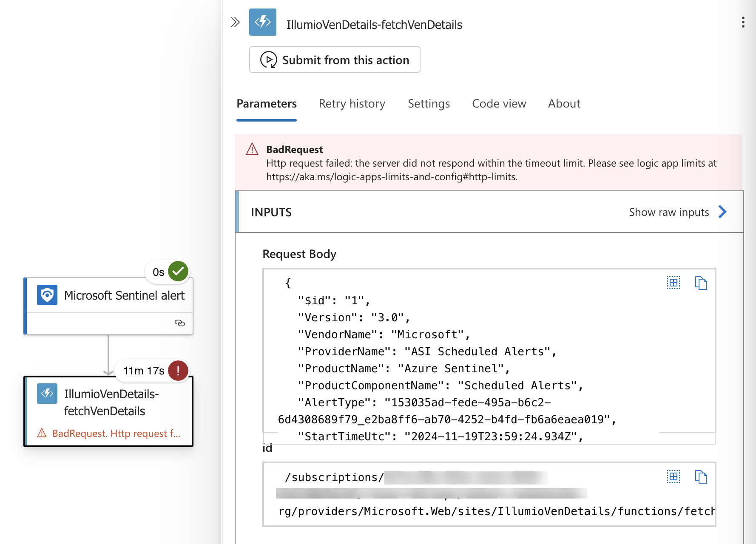Open the About tab
The image size is (756, 544).
pos(564,104)
